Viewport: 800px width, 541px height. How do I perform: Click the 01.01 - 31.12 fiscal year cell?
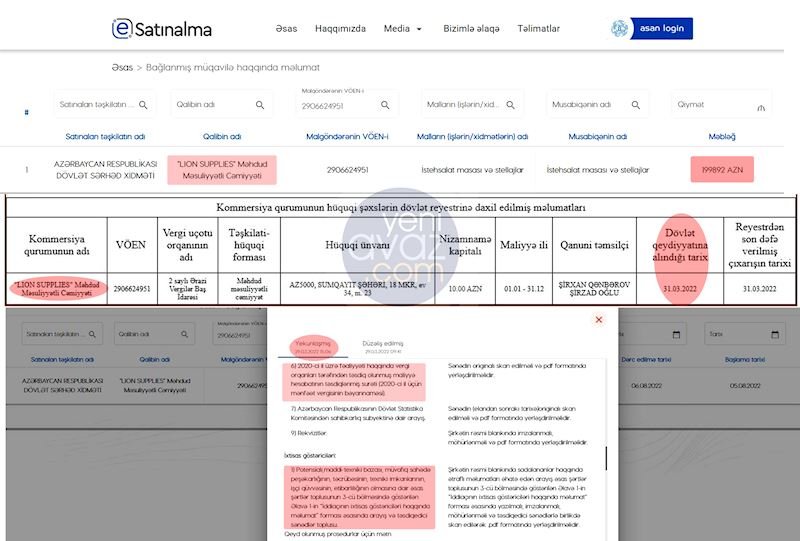click(524, 289)
